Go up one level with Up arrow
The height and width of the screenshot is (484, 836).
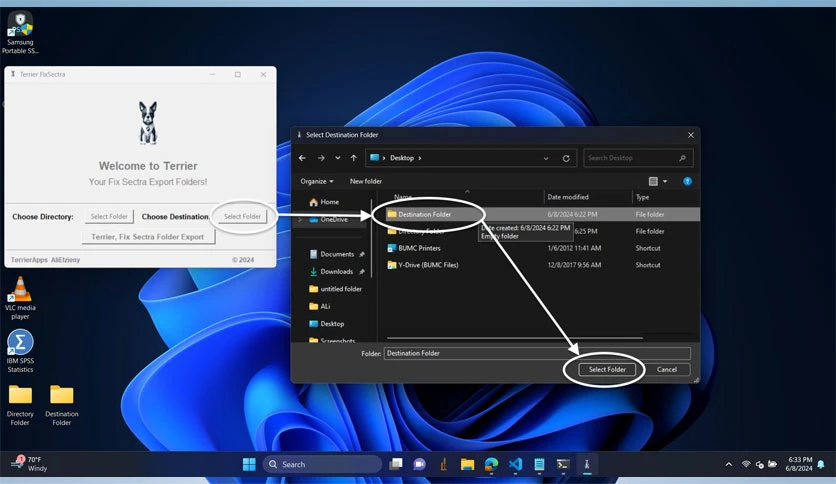coord(353,158)
